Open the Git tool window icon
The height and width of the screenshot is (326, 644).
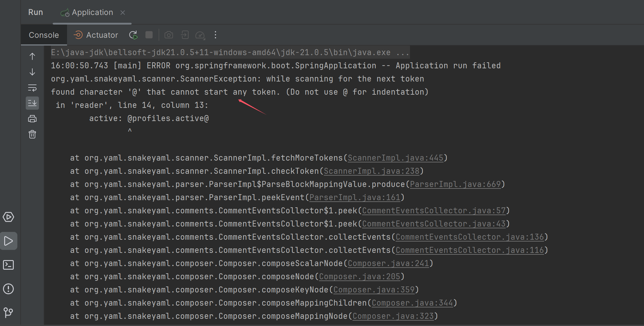coord(8,313)
